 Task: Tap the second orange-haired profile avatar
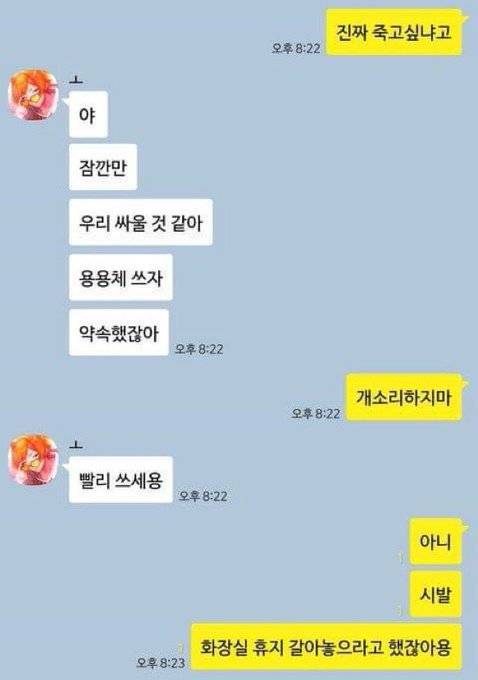[33, 459]
